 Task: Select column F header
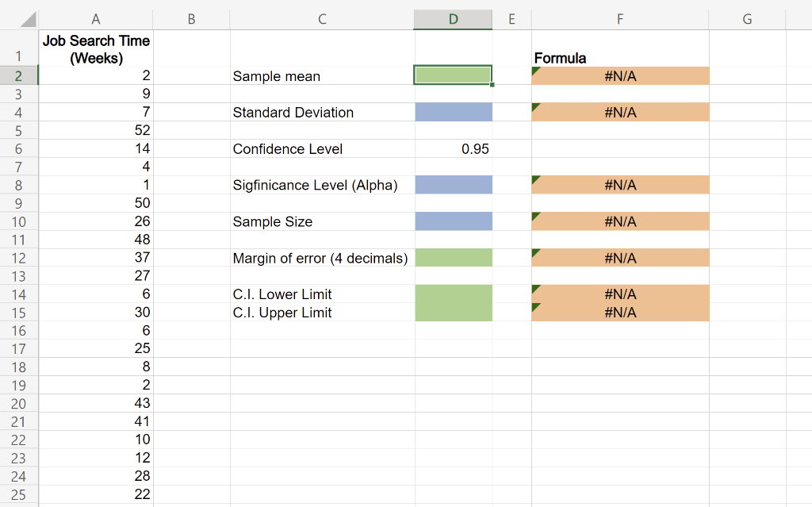(620, 19)
